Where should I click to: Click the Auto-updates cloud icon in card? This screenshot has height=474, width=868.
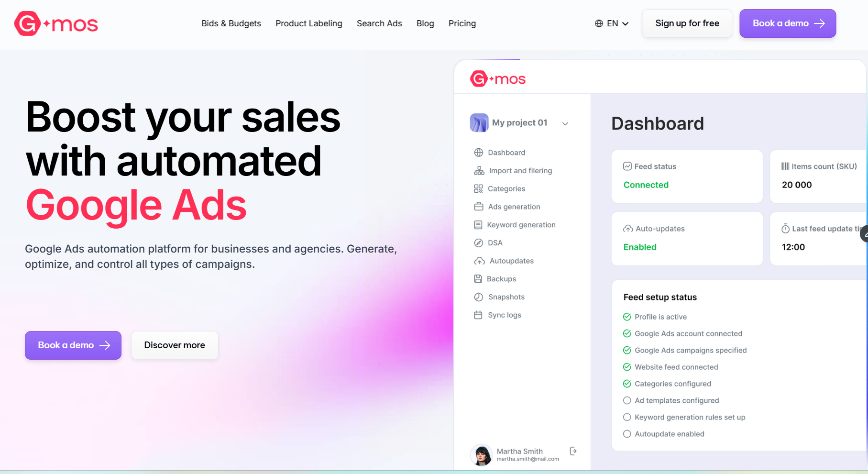pos(628,229)
